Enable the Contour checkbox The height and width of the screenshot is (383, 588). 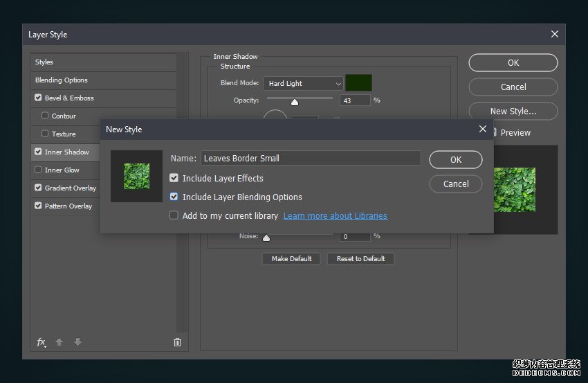(x=45, y=116)
